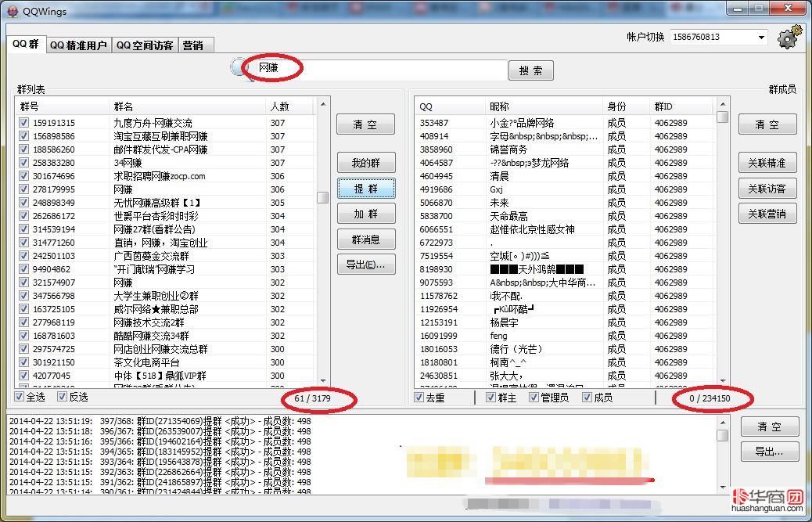Click group list scroll down arrow

(323, 380)
